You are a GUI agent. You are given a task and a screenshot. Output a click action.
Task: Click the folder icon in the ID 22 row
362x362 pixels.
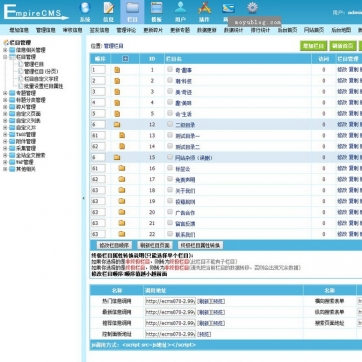(122, 234)
